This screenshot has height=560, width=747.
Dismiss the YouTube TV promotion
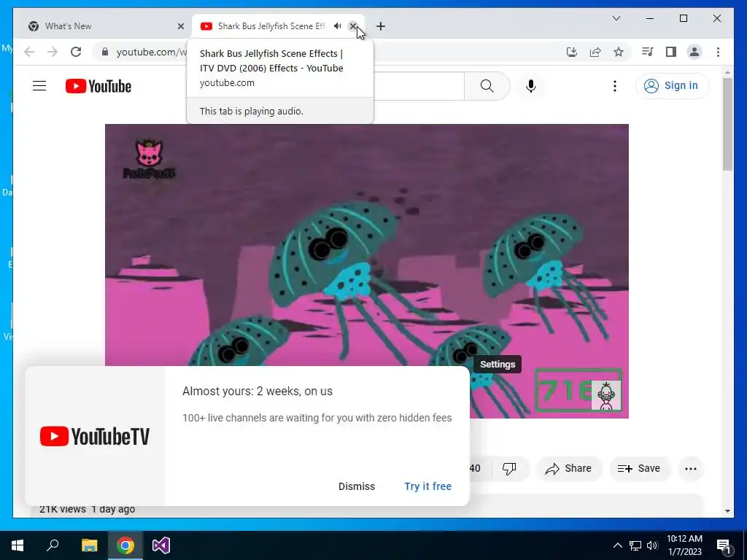coord(356,486)
